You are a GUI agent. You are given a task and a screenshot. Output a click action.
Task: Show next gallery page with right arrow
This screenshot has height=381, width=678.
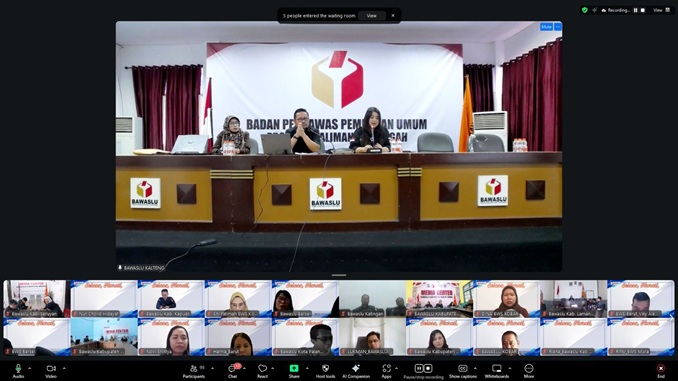672,318
